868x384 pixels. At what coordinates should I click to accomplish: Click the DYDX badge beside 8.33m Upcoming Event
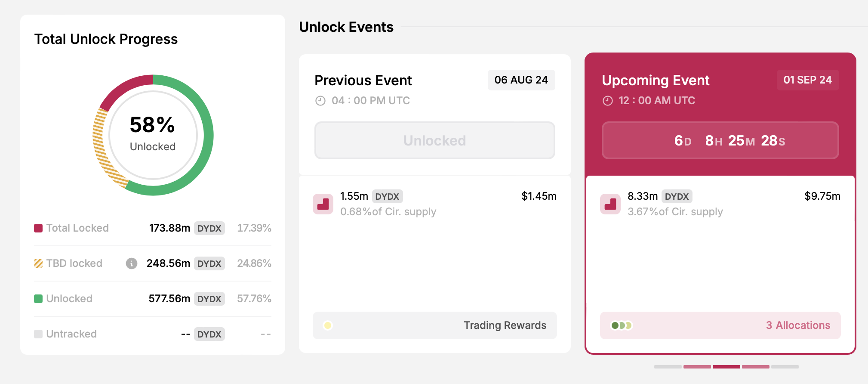pyautogui.click(x=677, y=196)
